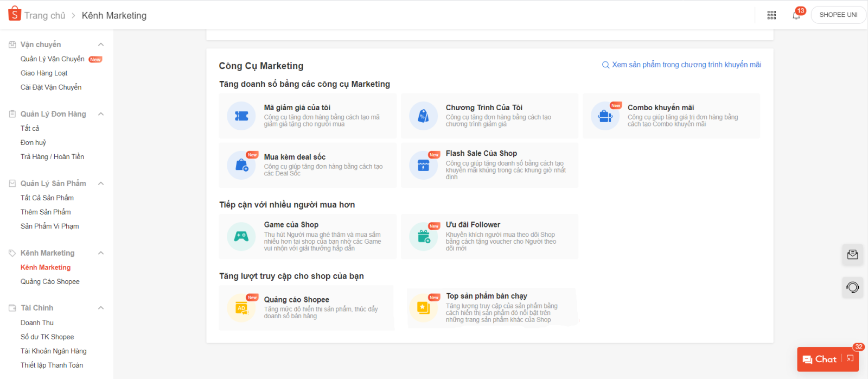Click the Shopee logo icon
Viewport: 868px width, 379px height.
click(x=15, y=14)
